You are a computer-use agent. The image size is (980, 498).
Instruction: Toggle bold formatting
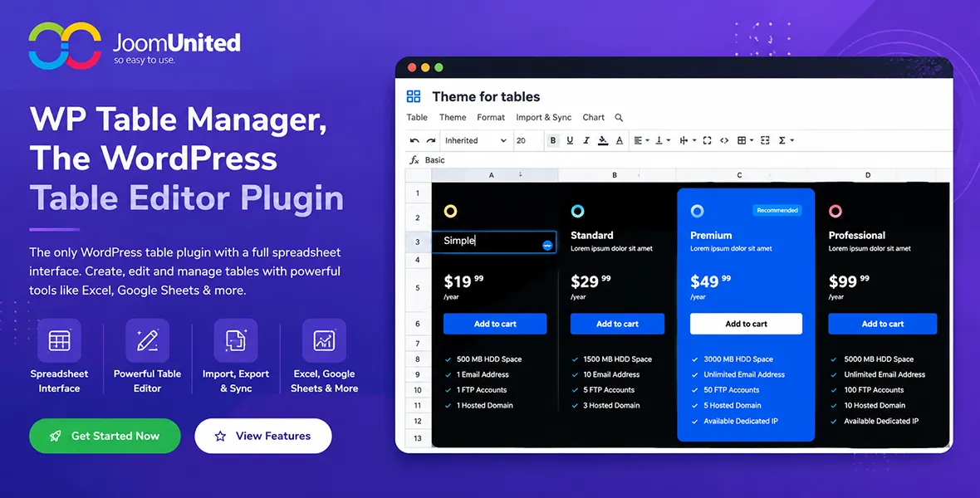point(552,140)
